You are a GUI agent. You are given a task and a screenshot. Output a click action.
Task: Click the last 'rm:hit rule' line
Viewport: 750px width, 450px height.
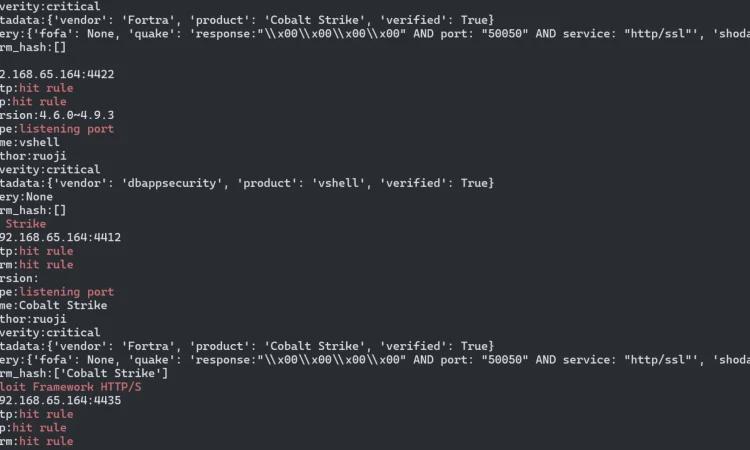pos(37,441)
